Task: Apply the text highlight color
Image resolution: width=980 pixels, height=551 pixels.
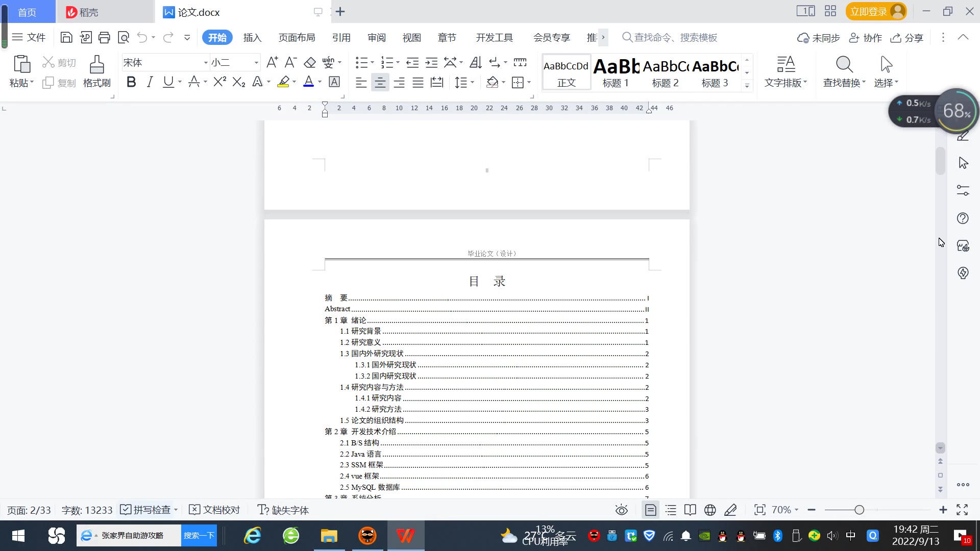Action: tap(283, 82)
